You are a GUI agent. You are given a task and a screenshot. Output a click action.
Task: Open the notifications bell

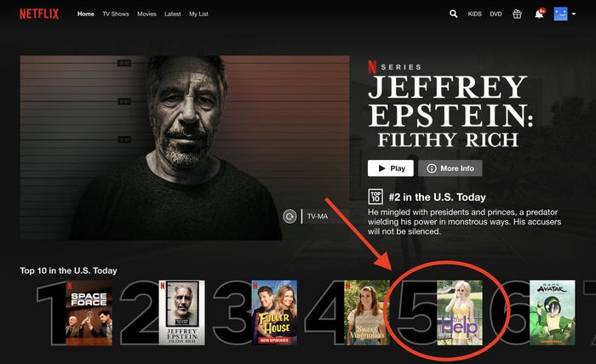pyautogui.click(x=539, y=14)
